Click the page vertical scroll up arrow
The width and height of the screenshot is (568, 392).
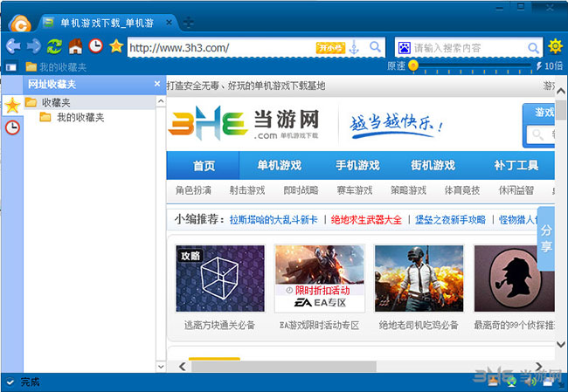point(561,91)
